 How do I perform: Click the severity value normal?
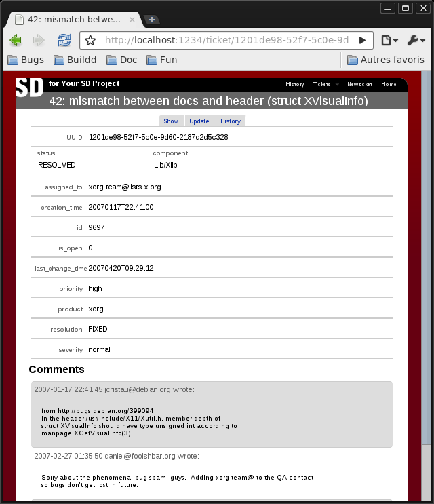click(x=99, y=349)
